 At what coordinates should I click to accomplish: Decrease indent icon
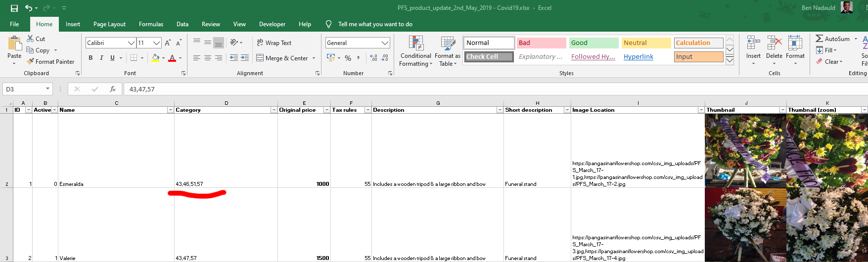[x=234, y=58]
